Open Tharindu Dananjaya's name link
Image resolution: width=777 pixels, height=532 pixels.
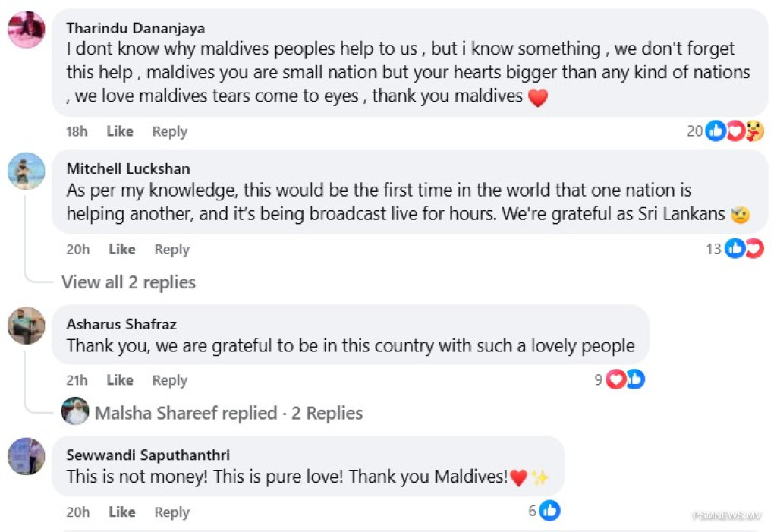coord(136,28)
